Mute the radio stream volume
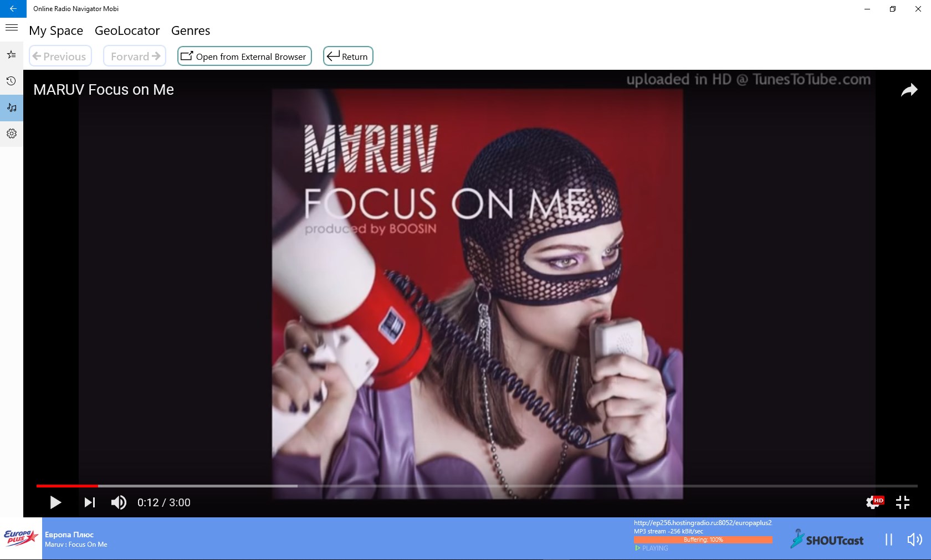This screenshot has width=931, height=560. tap(914, 540)
